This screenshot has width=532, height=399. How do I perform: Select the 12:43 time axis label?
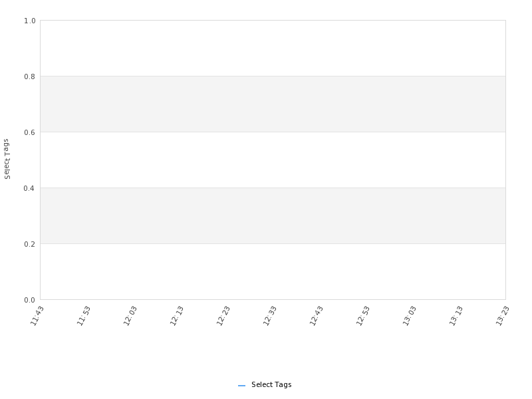[317, 315]
